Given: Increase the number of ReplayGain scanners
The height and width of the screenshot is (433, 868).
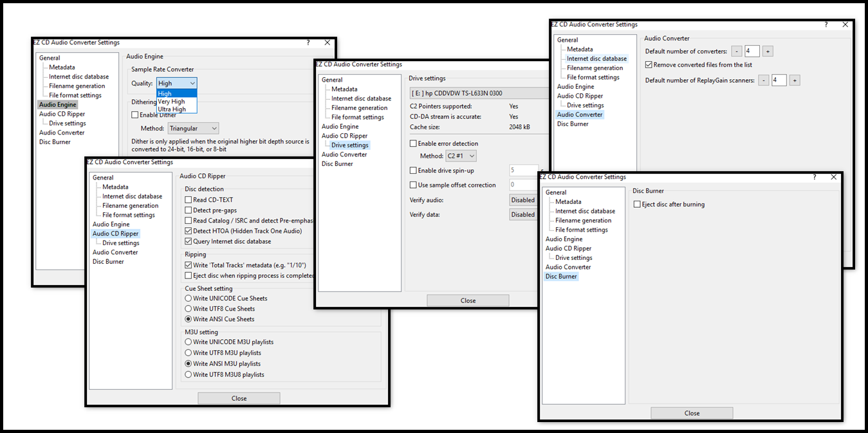Looking at the screenshot, I should click(x=795, y=80).
